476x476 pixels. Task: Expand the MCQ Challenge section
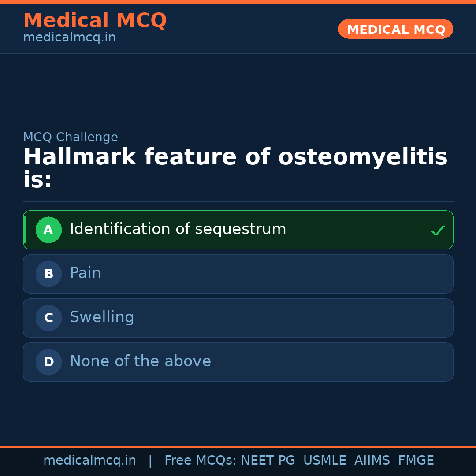pyautogui.click(x=71, y=137)
